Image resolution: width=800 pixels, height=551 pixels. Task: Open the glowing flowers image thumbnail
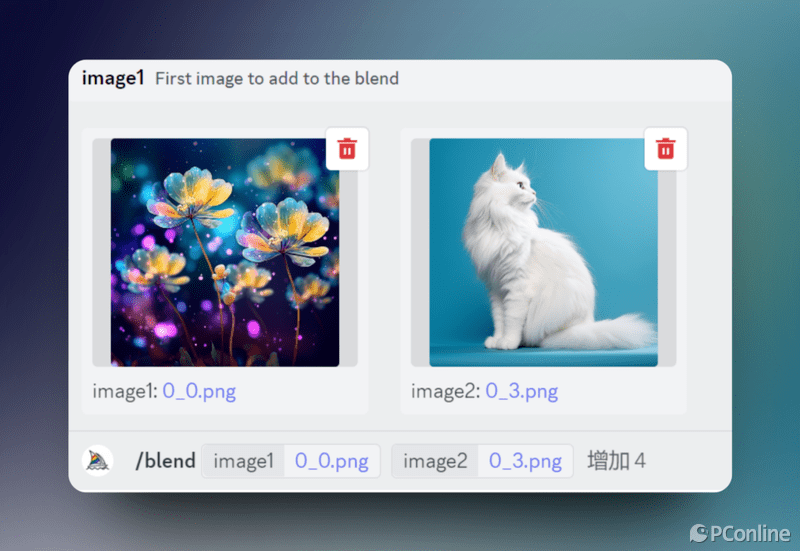pos(225,253)
